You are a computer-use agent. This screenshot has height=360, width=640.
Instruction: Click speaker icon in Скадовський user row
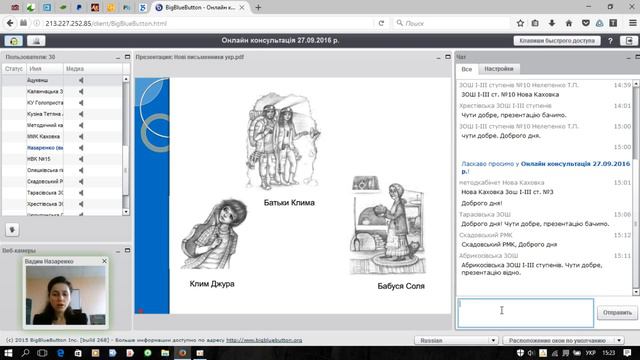coord(81,181)
